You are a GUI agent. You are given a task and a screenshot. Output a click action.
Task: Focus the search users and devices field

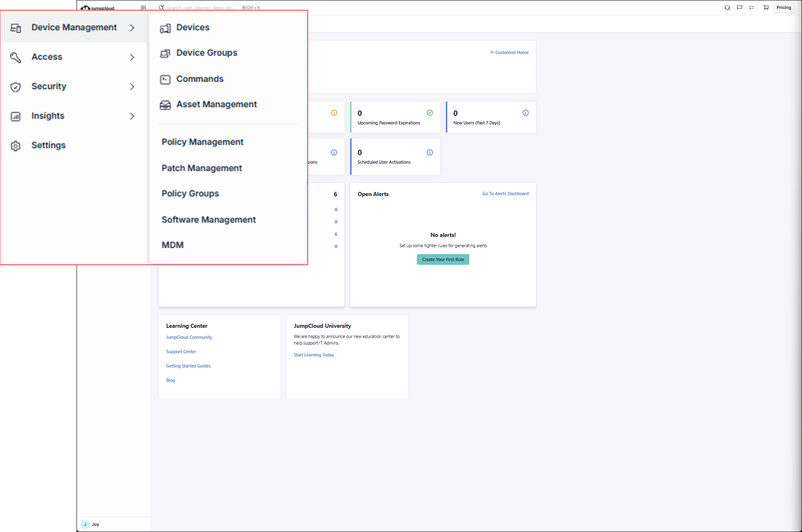click(x=201, y=8)
